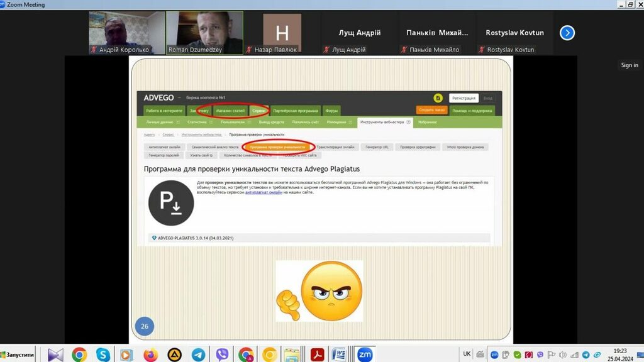Open Skype from the taskbar
Viewport: 644px width, 362px height.
tap(103, 354)
